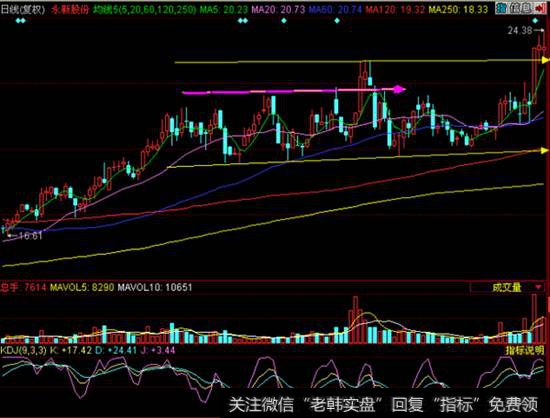Click diamond marker under MA20 value
This screenshot has width=550, height=418.
click(284, 21)
